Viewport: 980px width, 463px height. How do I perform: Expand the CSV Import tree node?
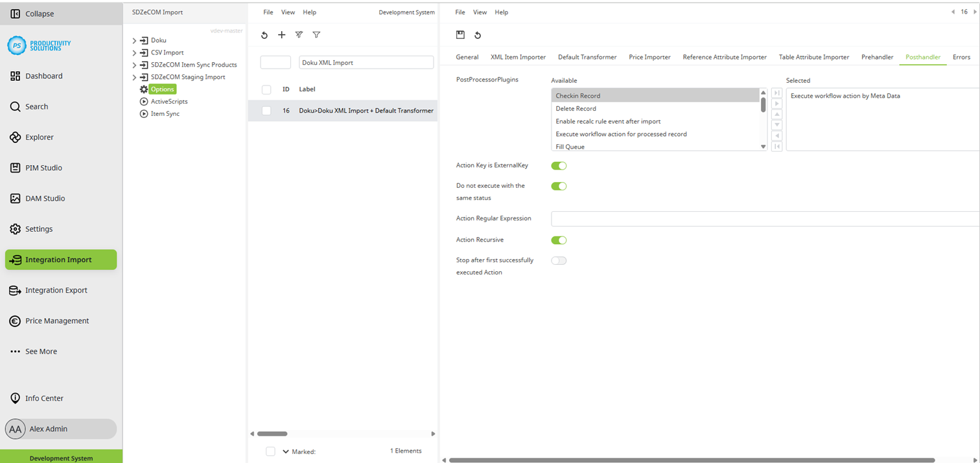point(135,52)
